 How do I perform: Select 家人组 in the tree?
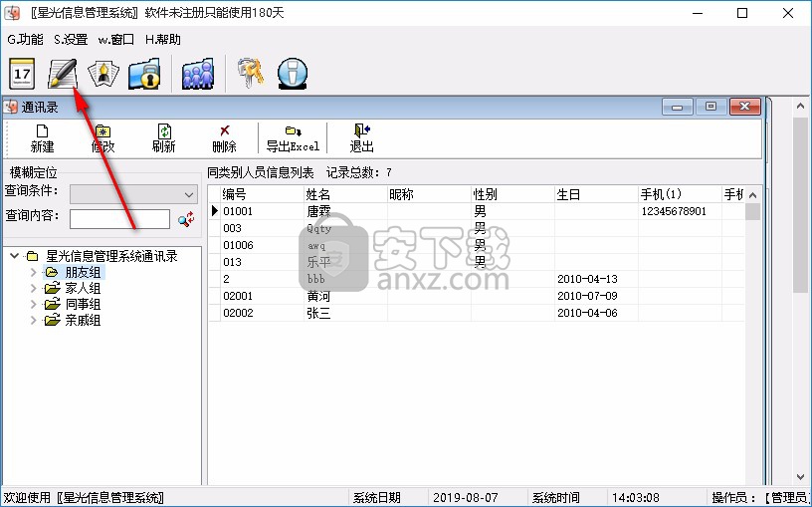tap(83, 288)
